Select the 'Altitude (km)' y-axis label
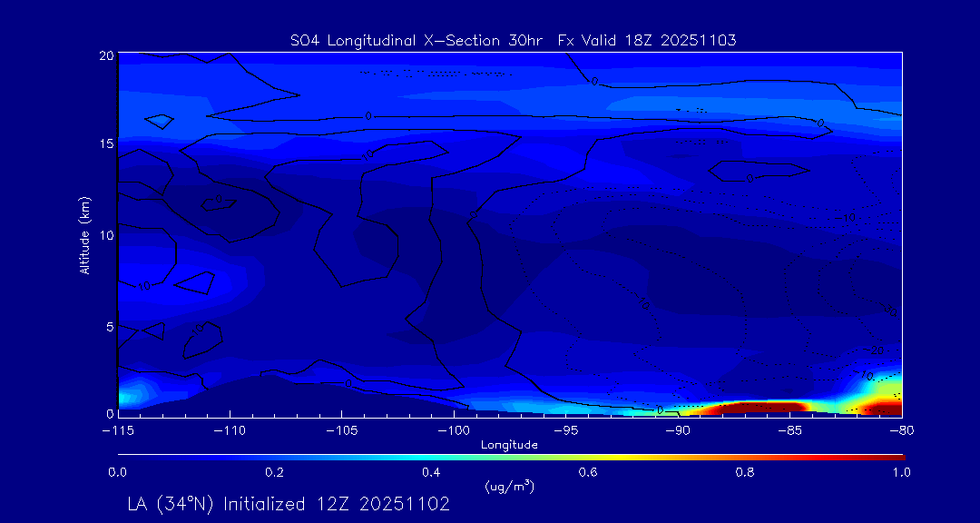The width and height of the screenshot is (980, 523). (85, 235)
